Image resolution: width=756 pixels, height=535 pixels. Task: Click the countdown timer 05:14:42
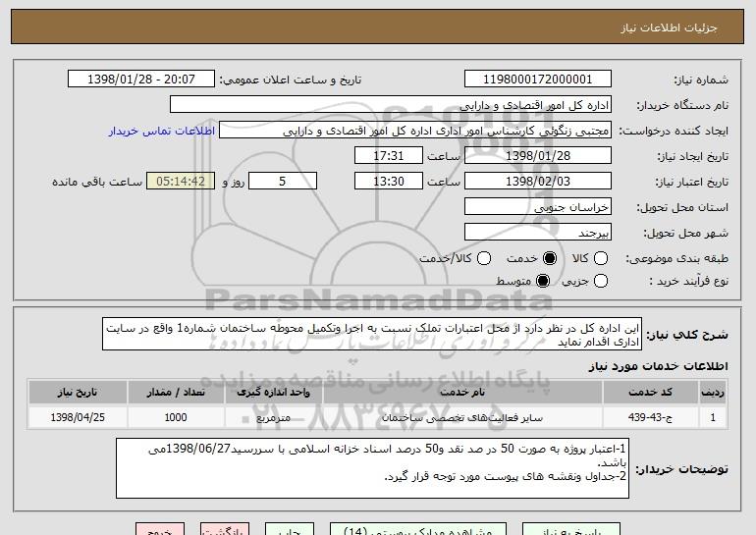tap(181, 182)
